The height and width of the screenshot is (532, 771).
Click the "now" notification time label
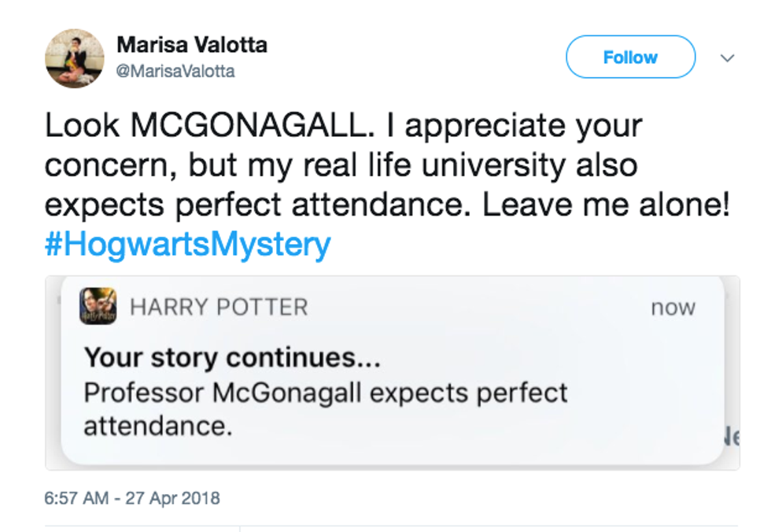(x=673, y=308)
